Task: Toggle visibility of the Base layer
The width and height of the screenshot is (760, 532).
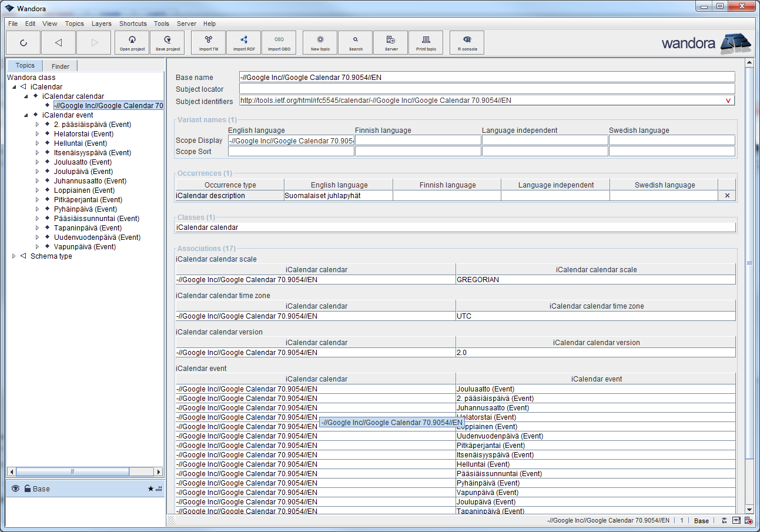Action: (x=15, y=488)
